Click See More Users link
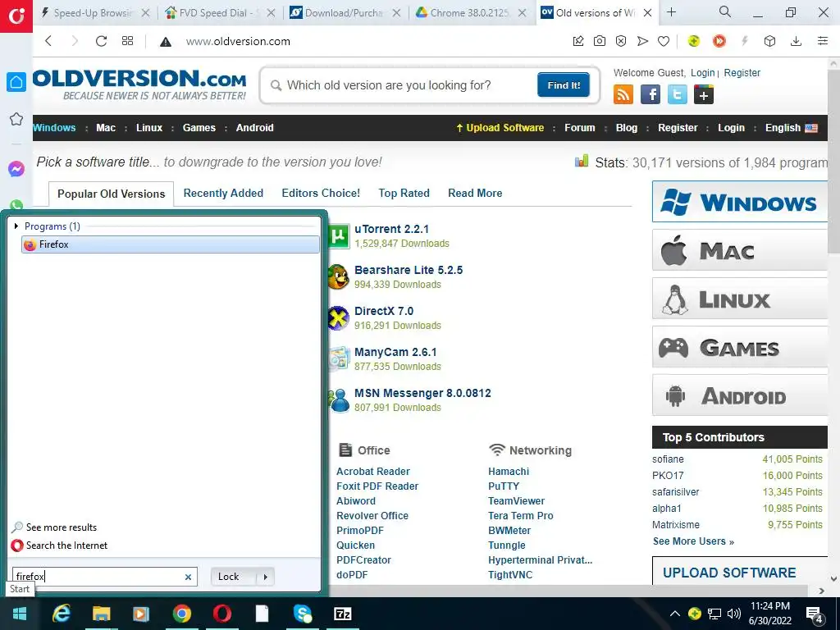Image resolution: width=840 pixels, height=630 pixels. 693,541
